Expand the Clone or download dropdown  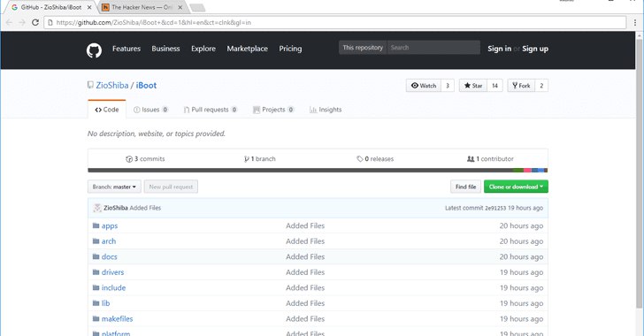pyautogui.click(x=516, y=187)
